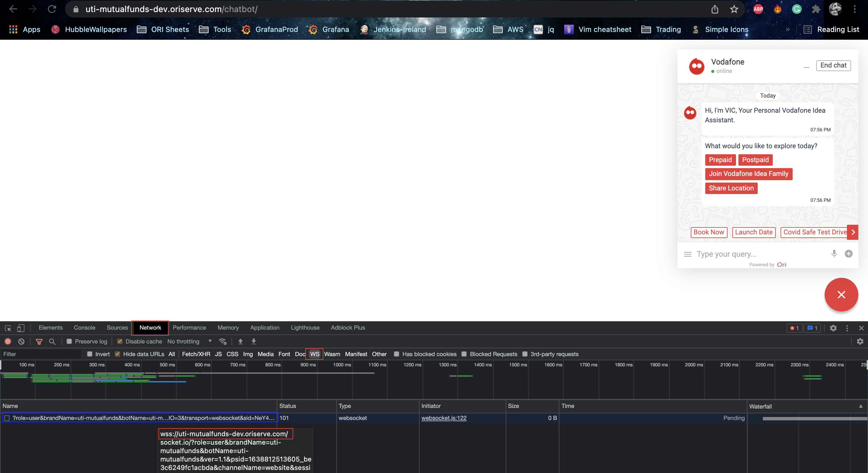This screenshot has width=868, height=473.
Task: Click the microphone icon in chat
Action: [x=834, y=254]
